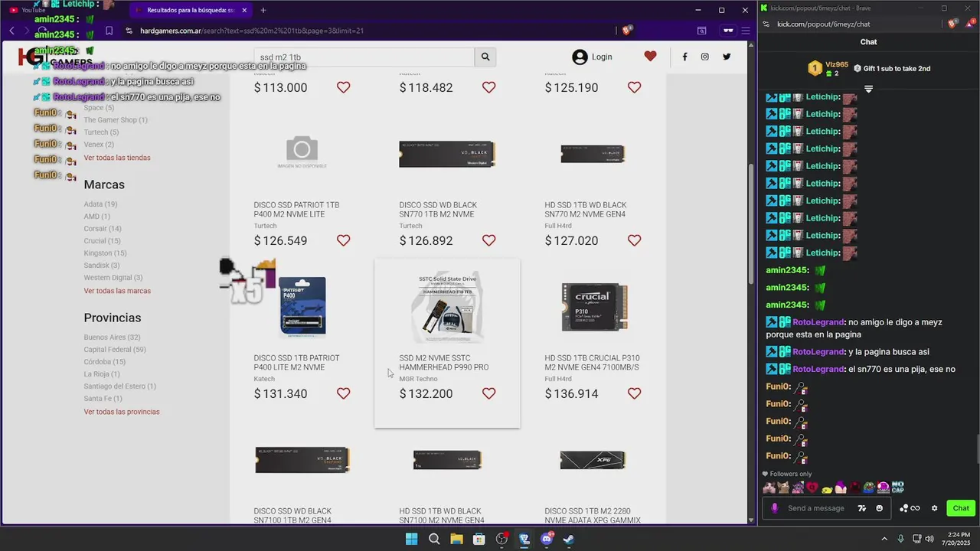Click the browser address bar URL
The image size is (980, 551).
pos(252,31)
